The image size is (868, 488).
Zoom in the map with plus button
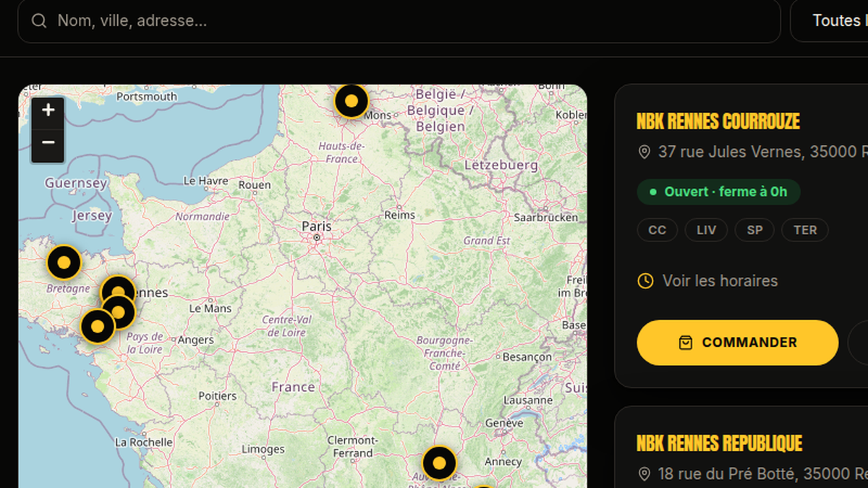[48, 111]
